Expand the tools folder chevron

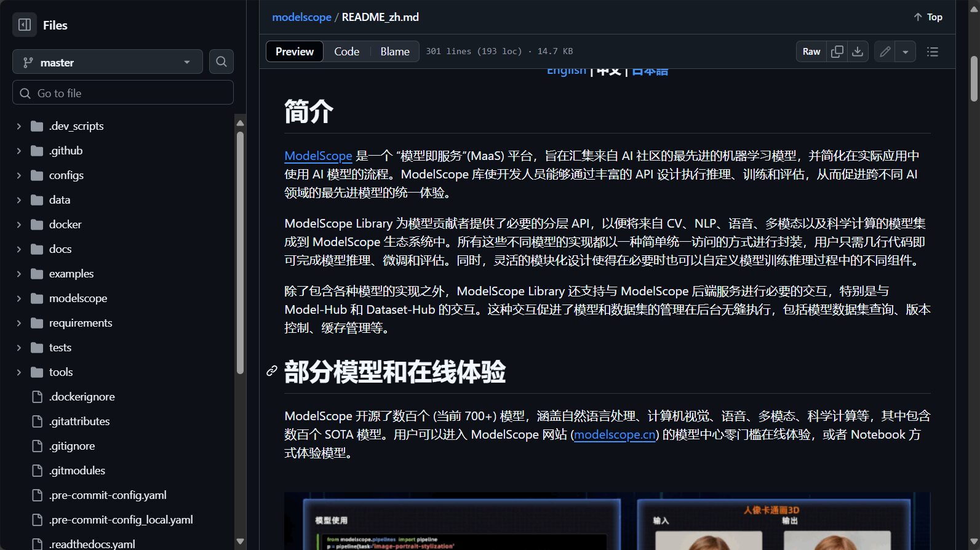pyautogui.click(x=18, y=372)
